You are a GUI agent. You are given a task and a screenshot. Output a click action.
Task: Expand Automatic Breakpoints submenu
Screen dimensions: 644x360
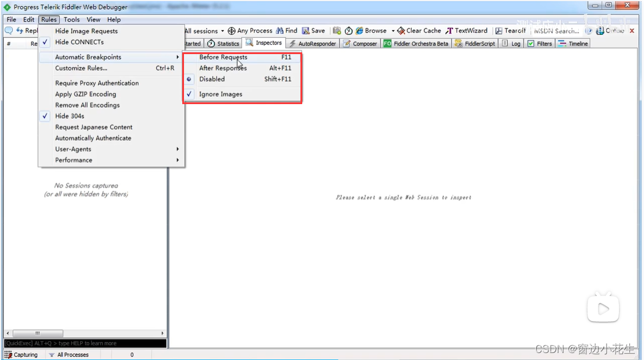(111, 57)
